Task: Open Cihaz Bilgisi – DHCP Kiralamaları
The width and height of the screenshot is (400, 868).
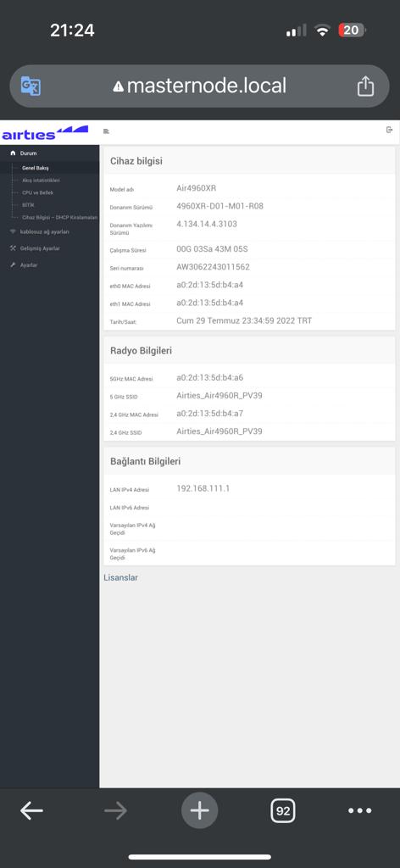Action: pyautogui.click(x=60, y=218)
